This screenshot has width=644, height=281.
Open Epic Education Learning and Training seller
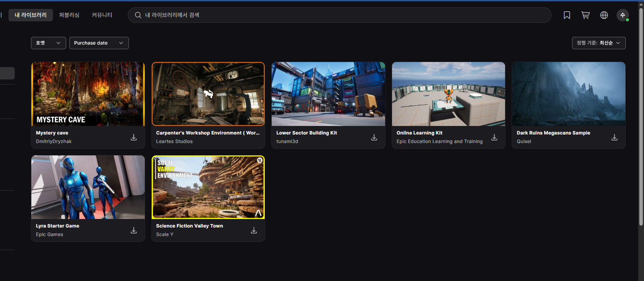(440, 141)
